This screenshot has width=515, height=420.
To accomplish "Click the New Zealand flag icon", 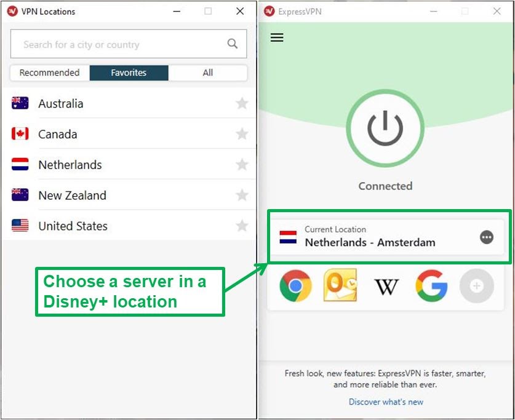I will 20,194.
